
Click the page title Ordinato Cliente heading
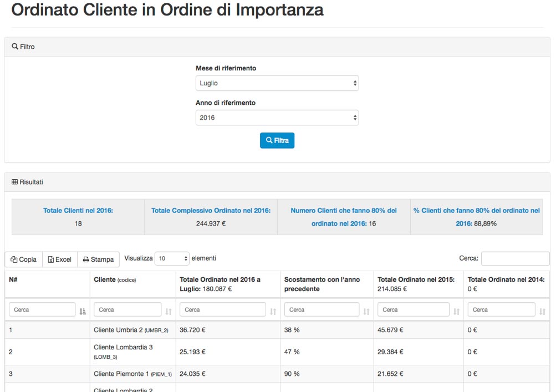click(167, 9)
